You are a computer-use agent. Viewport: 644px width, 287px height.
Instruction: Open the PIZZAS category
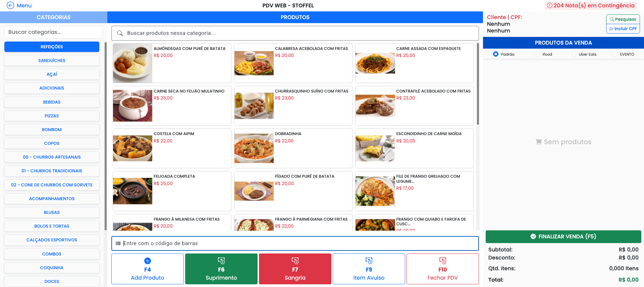[52, 116]
